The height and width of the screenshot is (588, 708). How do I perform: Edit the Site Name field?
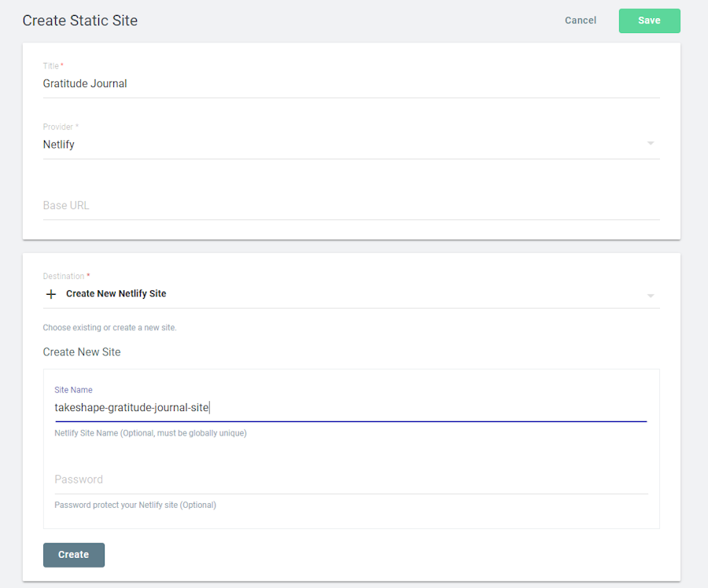point(351,408)
